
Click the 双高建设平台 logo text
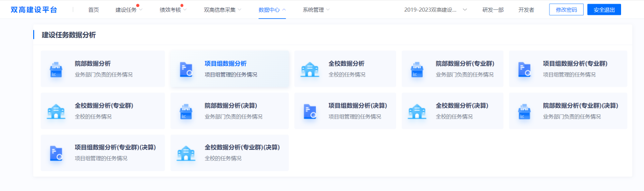pyautogui.click(x=34, y=10)
